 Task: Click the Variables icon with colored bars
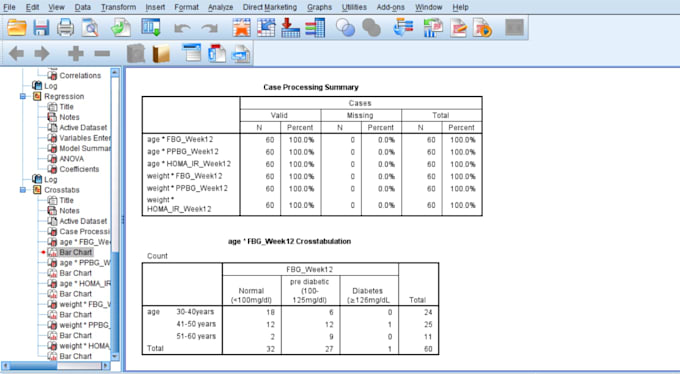pyautogui.click(x=315, y=28)
